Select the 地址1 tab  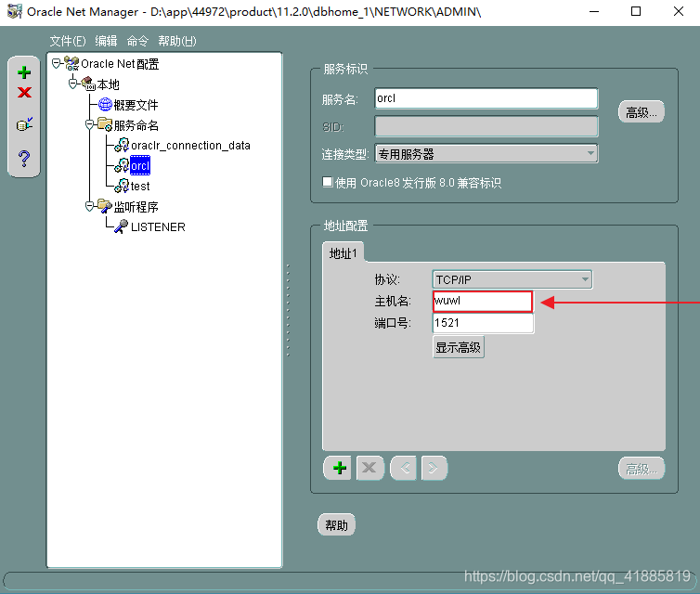343,253
